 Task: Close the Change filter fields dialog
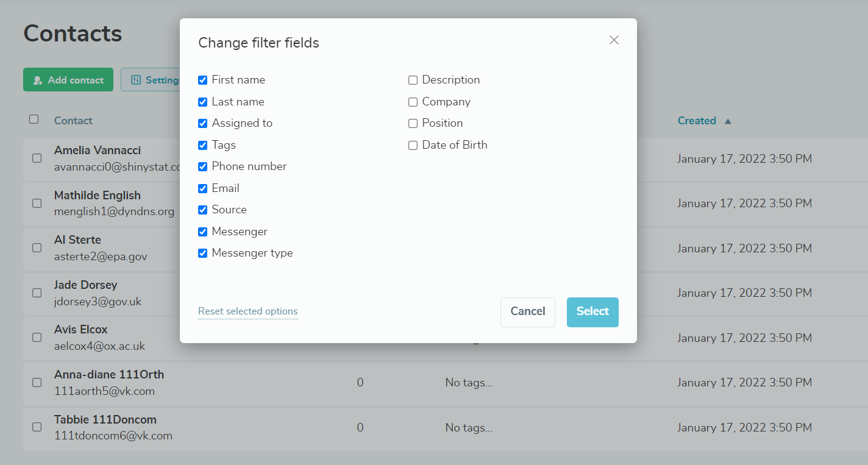614,40
